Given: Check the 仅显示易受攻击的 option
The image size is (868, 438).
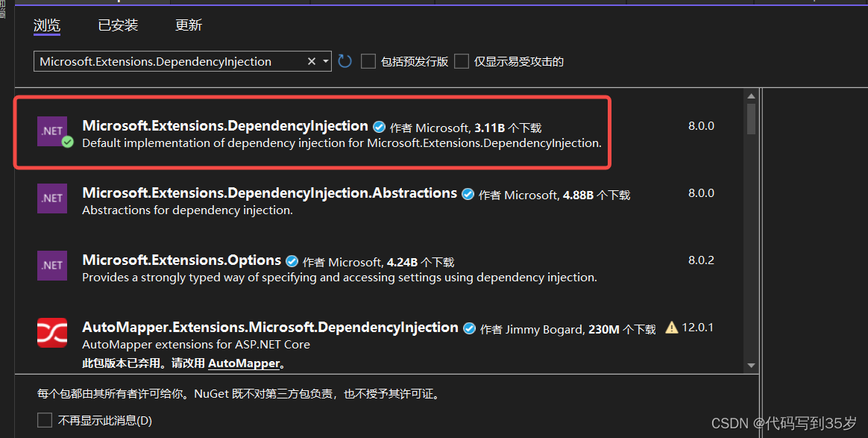Looking at the screenshot, I should pyautogui.click(x=461, y=60).
